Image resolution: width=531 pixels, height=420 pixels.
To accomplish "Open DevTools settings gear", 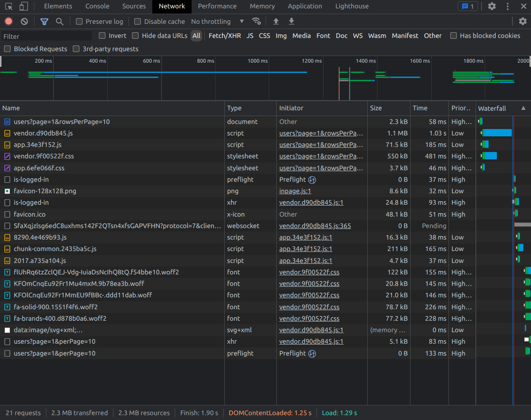I will (491, 6).
